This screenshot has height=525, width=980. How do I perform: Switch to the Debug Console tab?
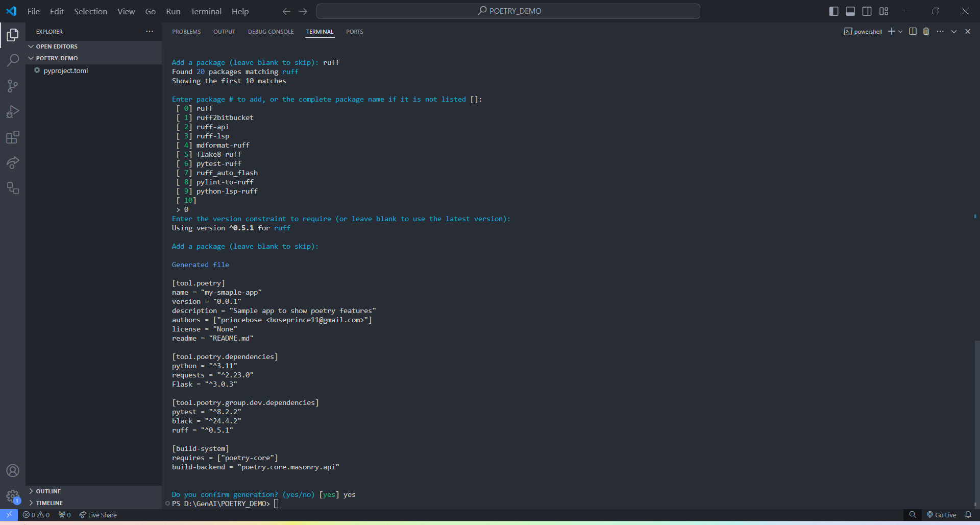point(271,32)
